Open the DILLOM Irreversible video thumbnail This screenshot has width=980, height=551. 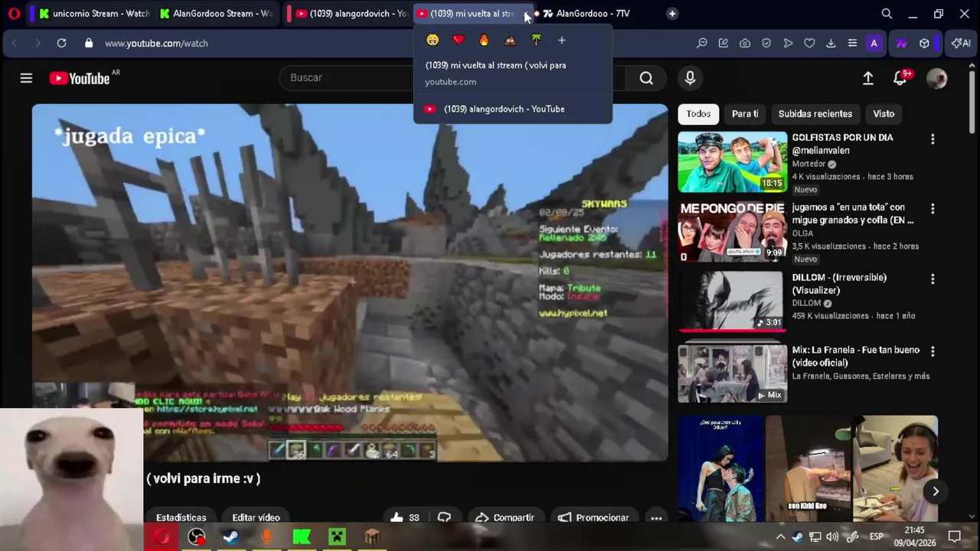pyautogui.click(x=732, y=302)
